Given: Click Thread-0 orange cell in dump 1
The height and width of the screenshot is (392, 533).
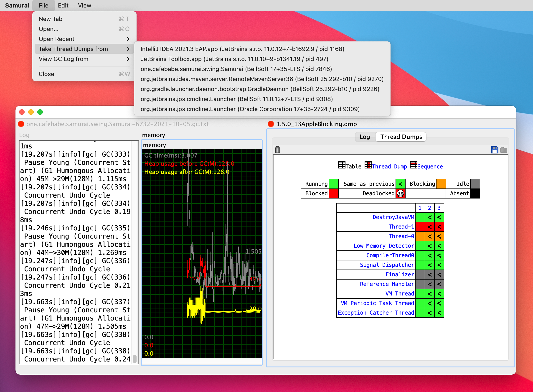Looking at the screenshot, I should tap(420, 236).
